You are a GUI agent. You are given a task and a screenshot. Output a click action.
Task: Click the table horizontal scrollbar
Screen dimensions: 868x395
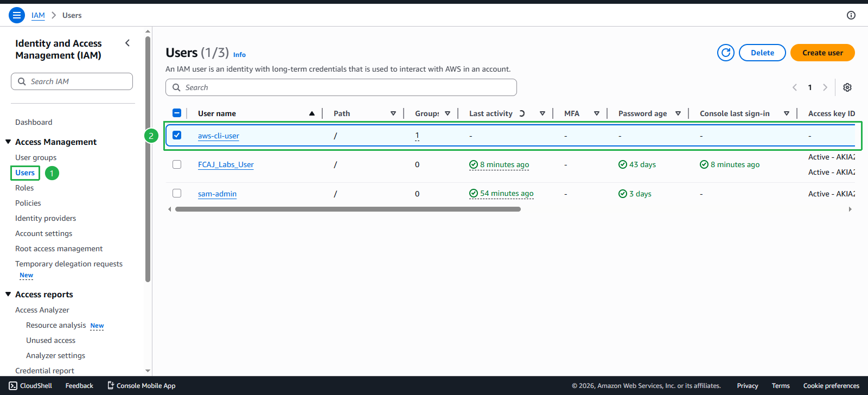[x=348, y=209]
